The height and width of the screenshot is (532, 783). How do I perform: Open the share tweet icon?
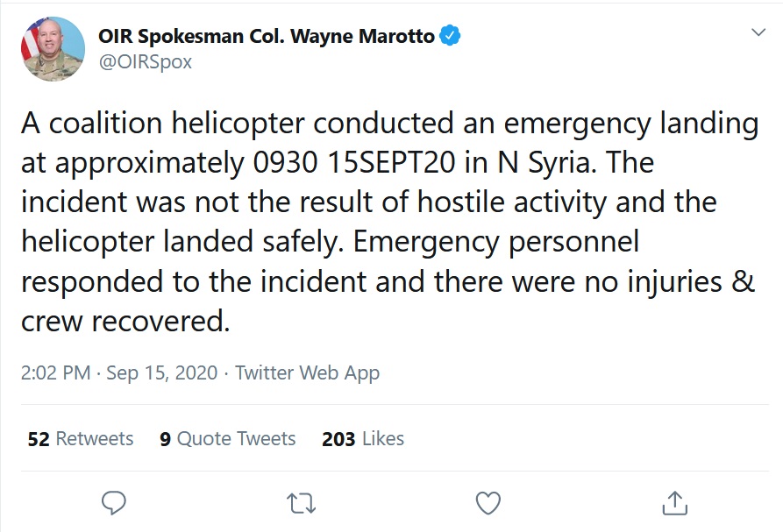coord(673,502)
